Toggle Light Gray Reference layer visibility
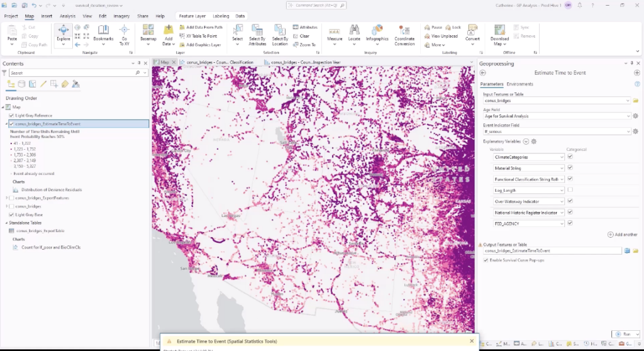 pyautogui.click(x=11, y=116)
